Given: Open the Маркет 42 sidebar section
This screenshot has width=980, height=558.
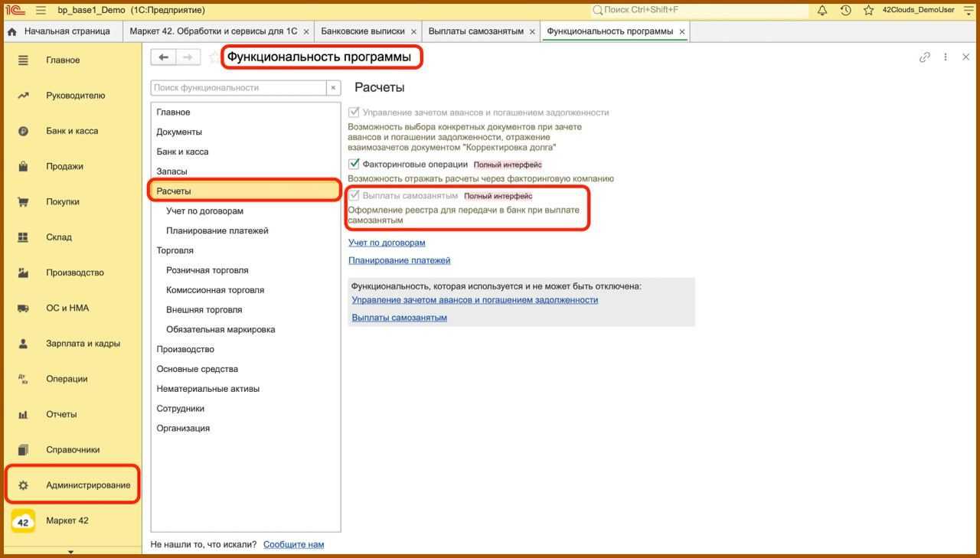Looking at the screenshot, I should point(67,520).
